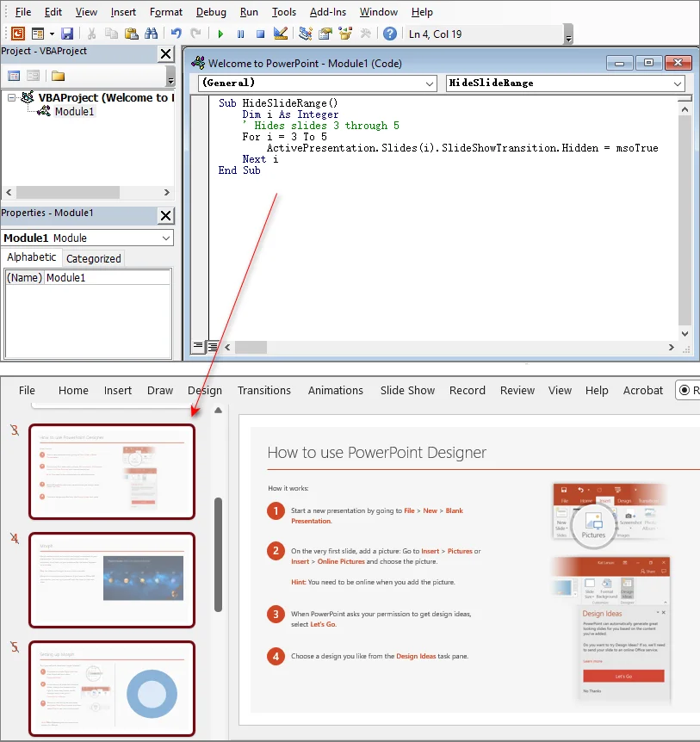
Task: Select VBAProject (Welcome to PowerPoint) tree node
Action: pyautogui.click(x=106, y=97)
